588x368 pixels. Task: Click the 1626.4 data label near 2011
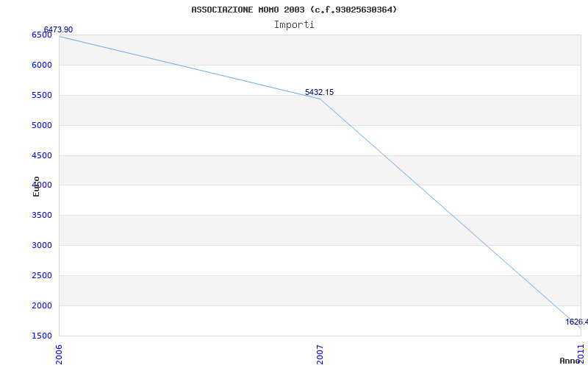coord(577,322)
